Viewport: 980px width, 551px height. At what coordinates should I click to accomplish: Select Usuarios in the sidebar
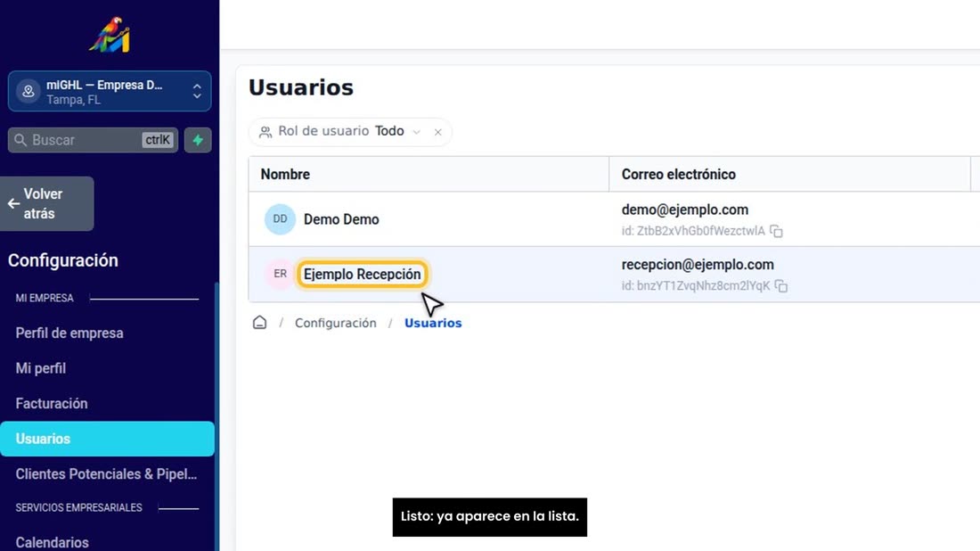point(107,439)
